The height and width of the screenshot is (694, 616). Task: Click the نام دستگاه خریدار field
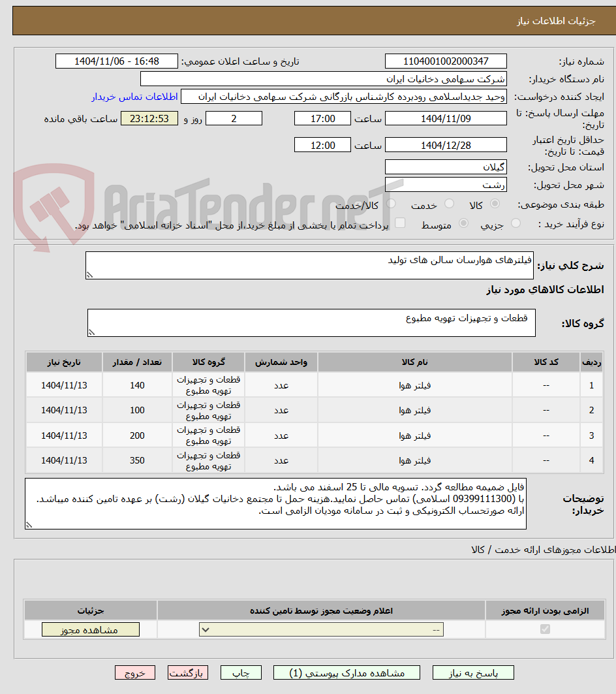click(324, 79)
